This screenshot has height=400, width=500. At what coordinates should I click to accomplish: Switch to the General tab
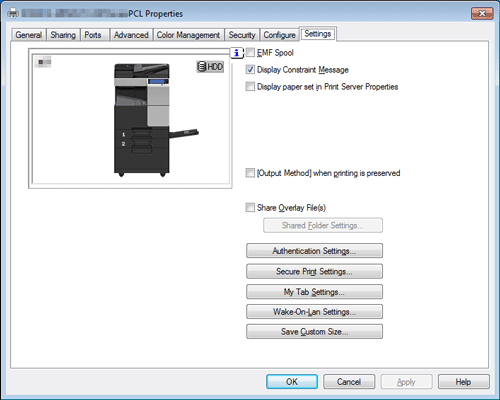click(x=29, y=35)
